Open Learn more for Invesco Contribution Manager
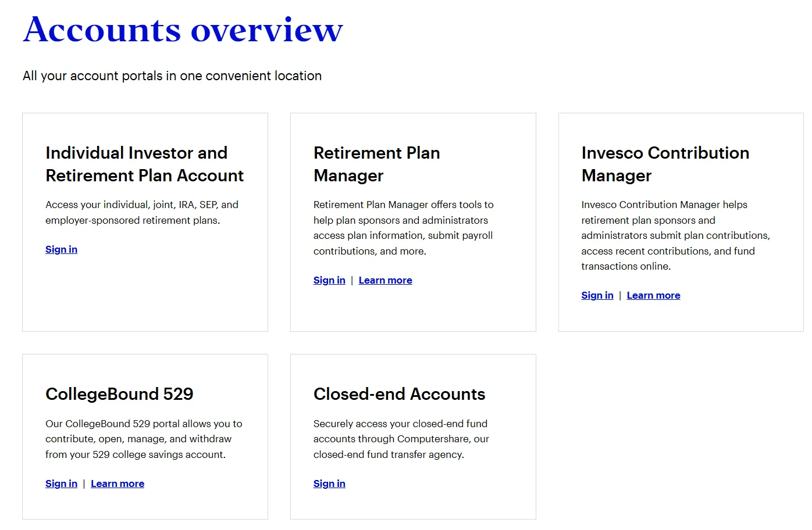Image resolution: width=812 pixels, height=530 pixels. tap(653, 295)
